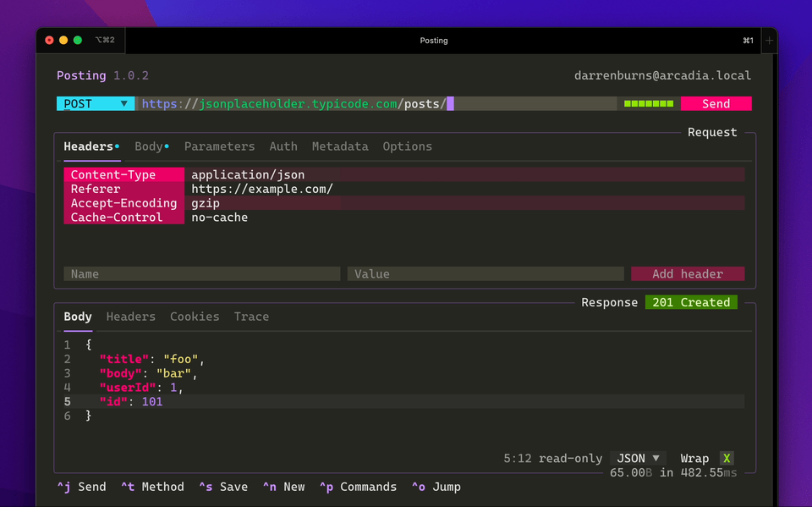Click the ^j Send footer shortcut

pyautogui.click(x=82, y=487)
